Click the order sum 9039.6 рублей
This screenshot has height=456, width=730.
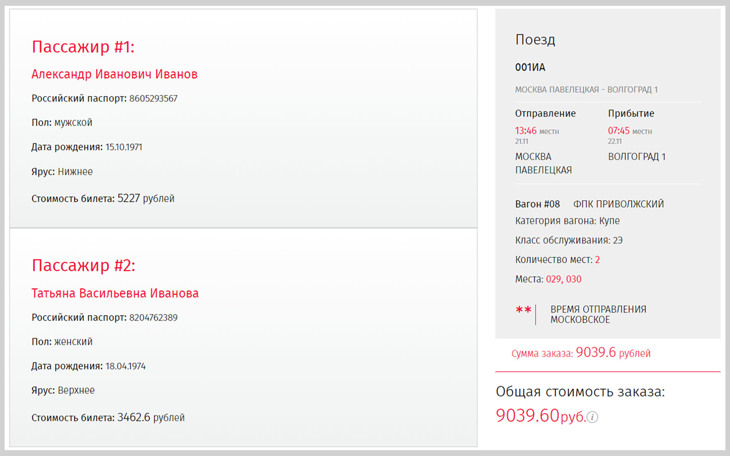(x=613, y=353)
